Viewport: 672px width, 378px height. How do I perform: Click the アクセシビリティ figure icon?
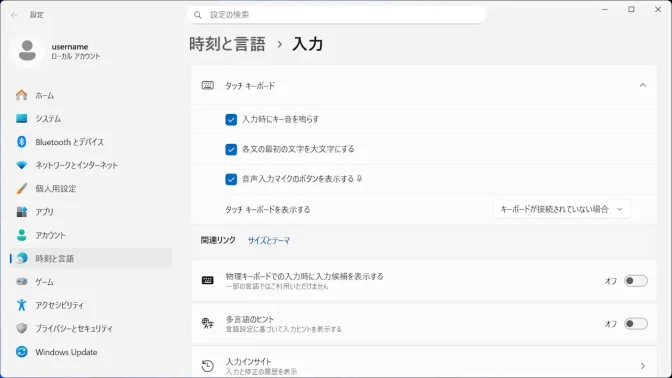click(21, 305)
